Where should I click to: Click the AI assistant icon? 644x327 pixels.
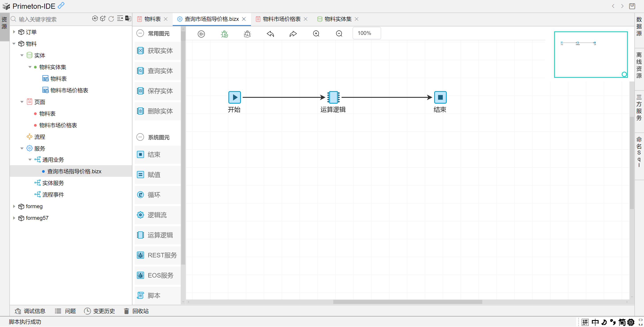coord(95,19)
